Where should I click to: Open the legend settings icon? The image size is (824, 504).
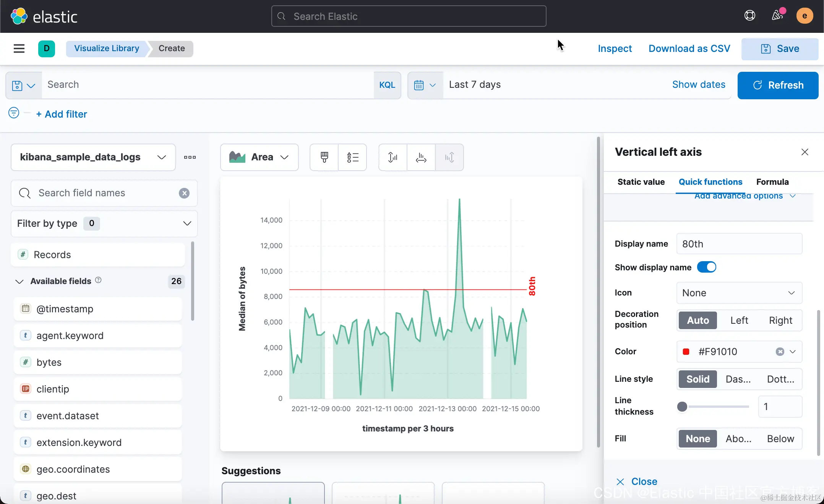352,157
